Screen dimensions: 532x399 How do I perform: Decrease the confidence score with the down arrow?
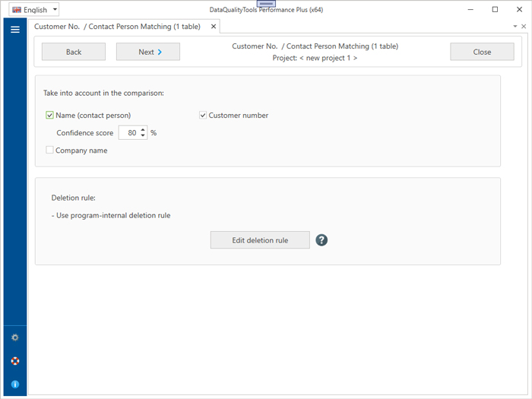tap(143, 136)
